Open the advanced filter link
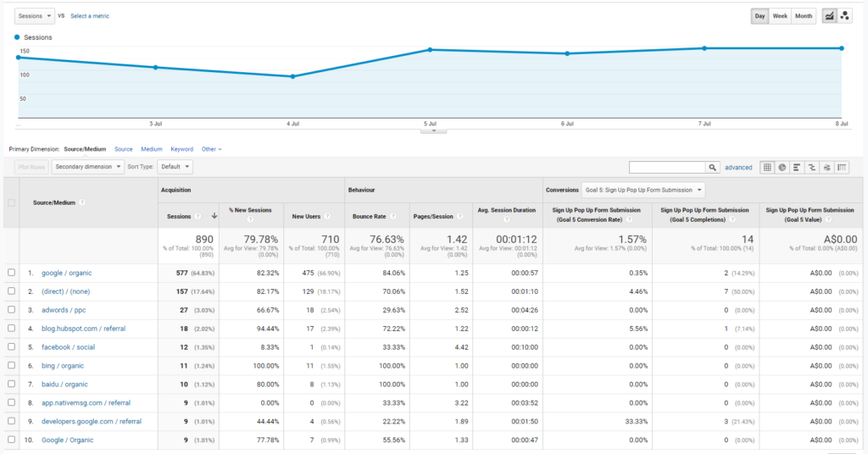The width and height of the screenshot is (868, 454). (x=738, y=168)
